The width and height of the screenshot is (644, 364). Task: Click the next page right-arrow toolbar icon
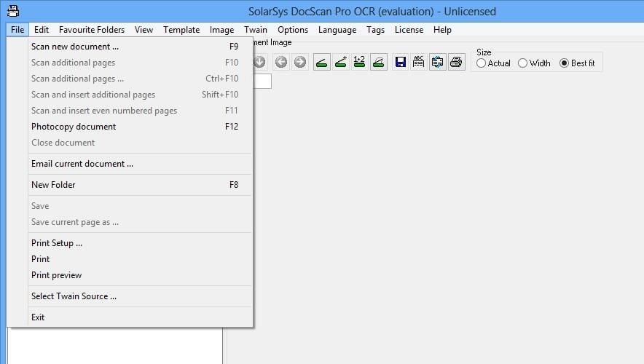[300, 62]
